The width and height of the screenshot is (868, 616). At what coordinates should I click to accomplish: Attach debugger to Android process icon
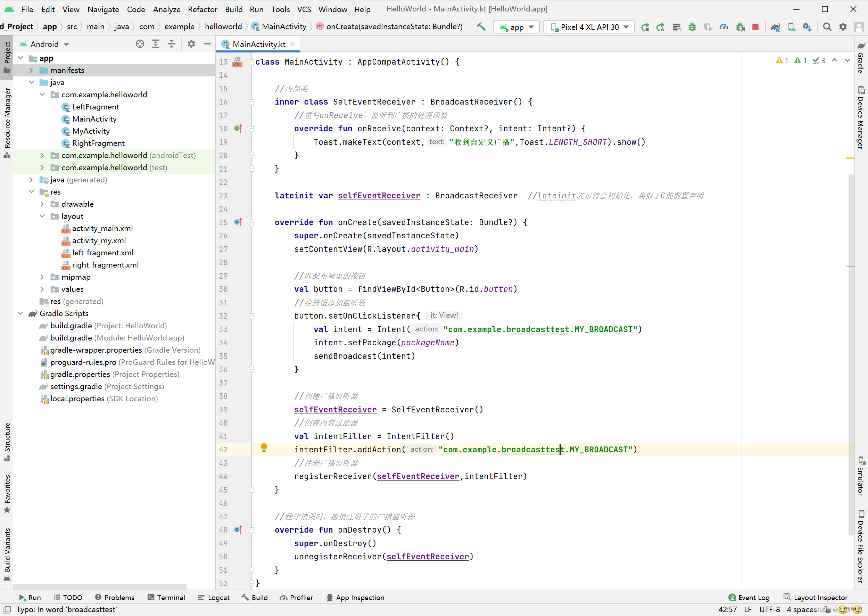740,27
